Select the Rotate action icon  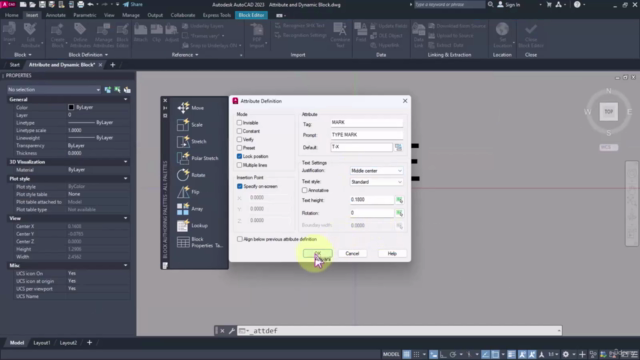tap(183, 175)
